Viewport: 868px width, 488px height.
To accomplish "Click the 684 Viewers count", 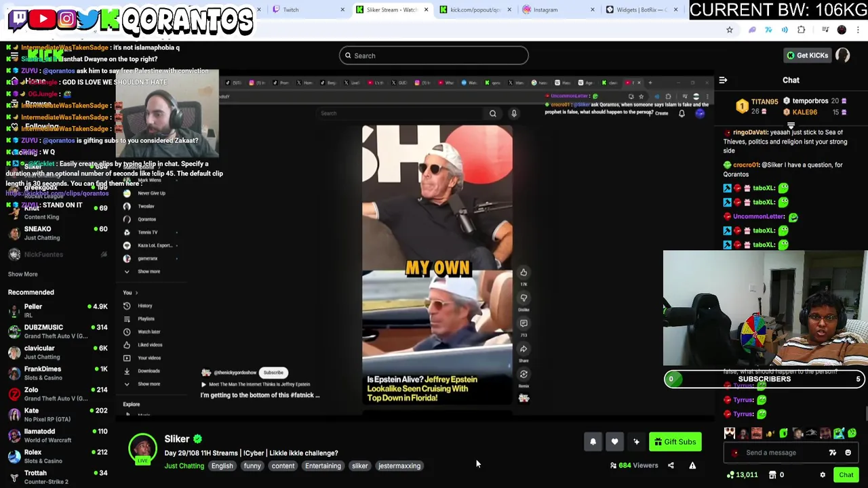I will (634, 466).
